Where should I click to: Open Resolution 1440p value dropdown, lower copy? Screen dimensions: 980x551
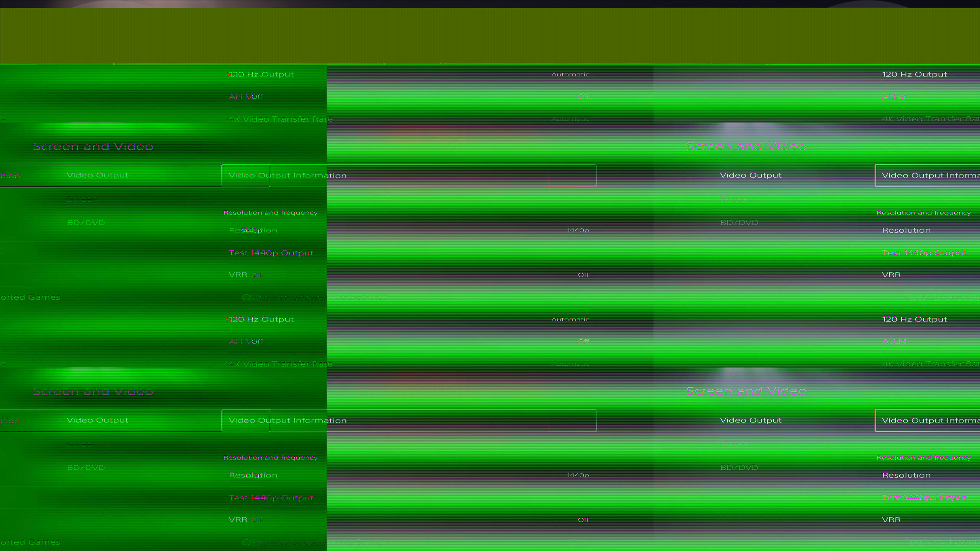coord(578,476)
